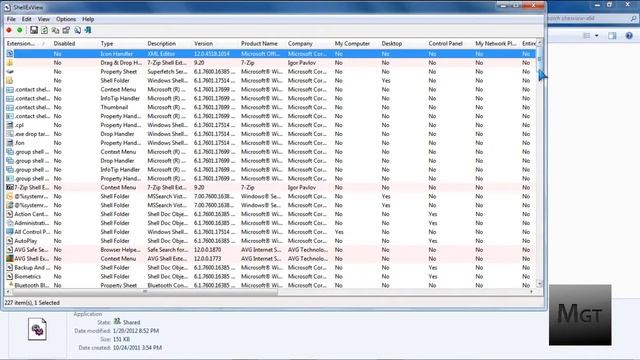Click the Superfetch Ser... description cell

pyautogui.click(x=167, y=72)
